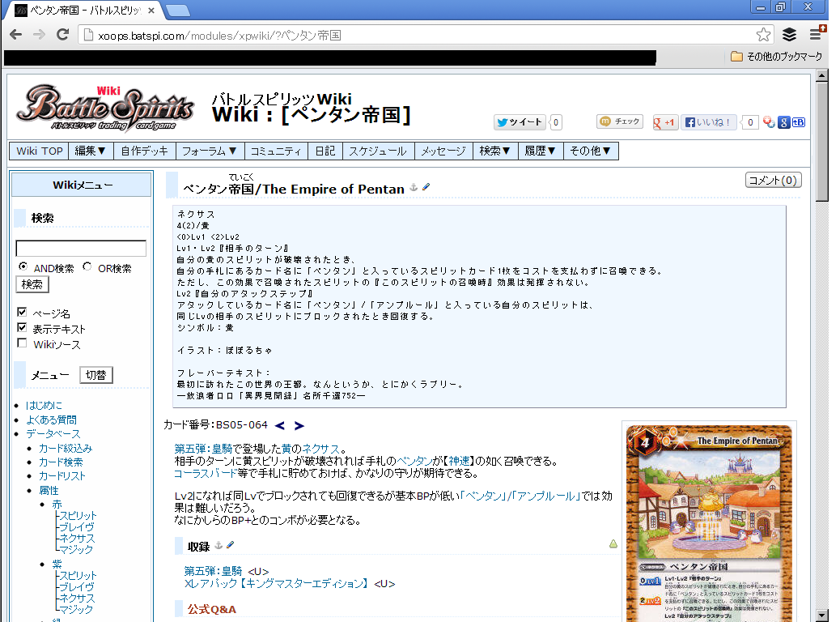Check the Wikiソース checkbox

pos(22,343)
